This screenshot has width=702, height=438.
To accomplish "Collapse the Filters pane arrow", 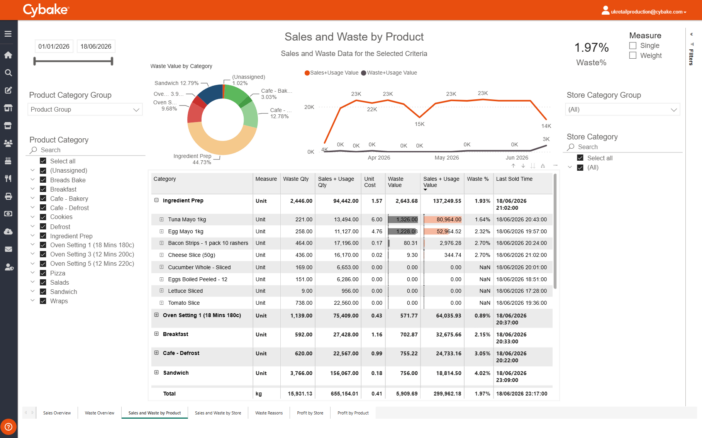I will click(691, 34).
